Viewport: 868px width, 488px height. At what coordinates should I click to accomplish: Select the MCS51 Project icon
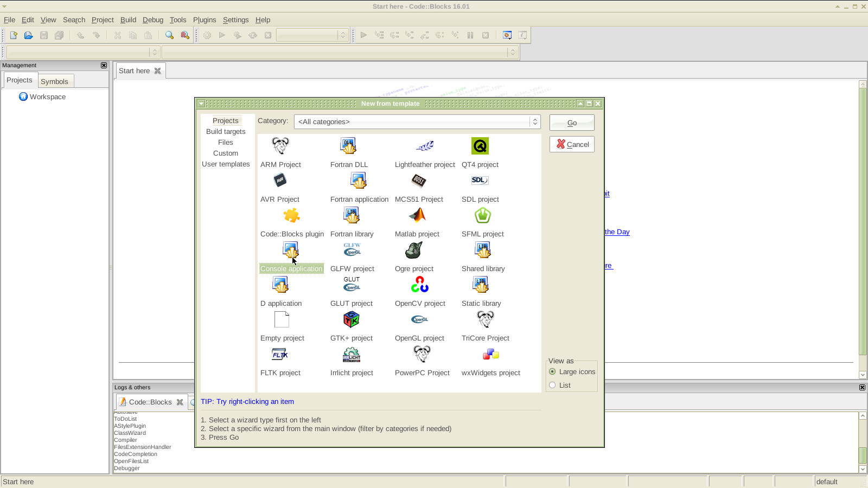coord(419,180)
